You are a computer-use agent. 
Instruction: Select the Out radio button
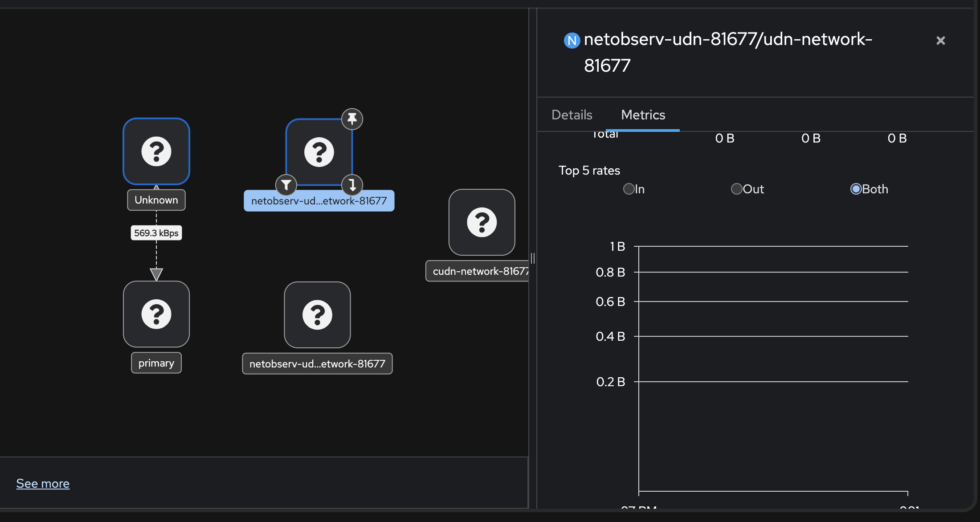(x=736, y=189)
